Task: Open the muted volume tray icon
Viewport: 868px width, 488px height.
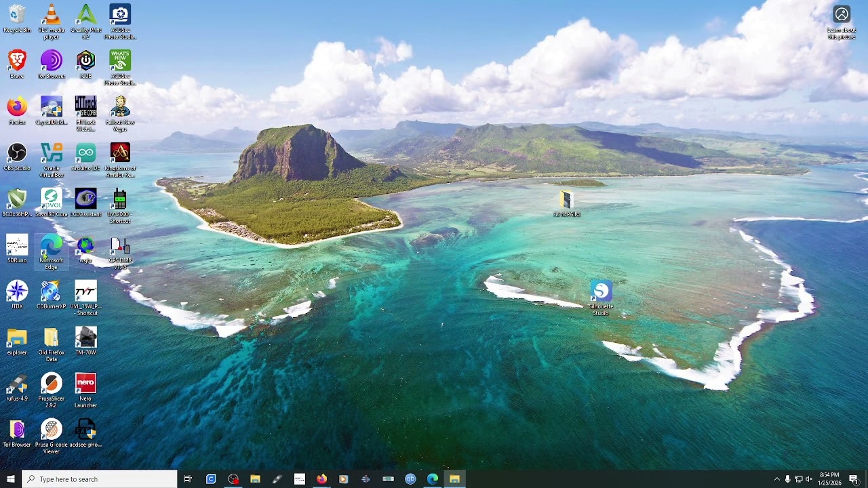Action: pos(809,479)
